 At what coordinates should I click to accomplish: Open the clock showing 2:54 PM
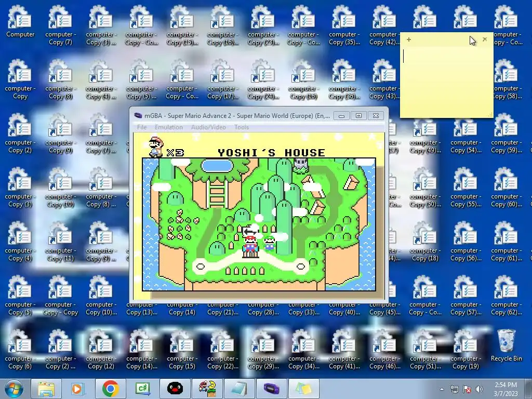coord(506,389)
